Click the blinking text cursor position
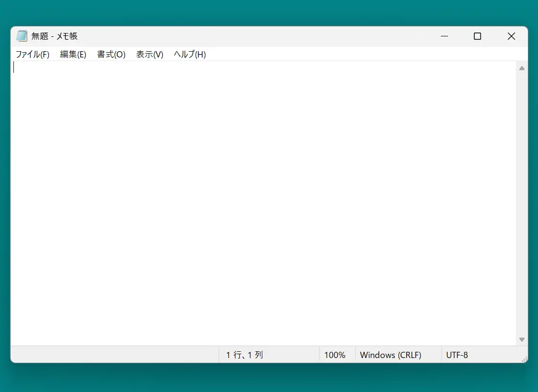Viewport: 538px width, 392px height. pyautogui.click(x=14, y=67)
